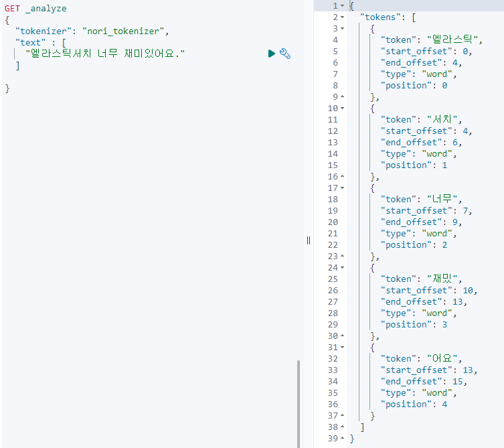Viewport: 504px width, 448px height.
Task: Click the closing brace of the request body
Action: [7, 88]
